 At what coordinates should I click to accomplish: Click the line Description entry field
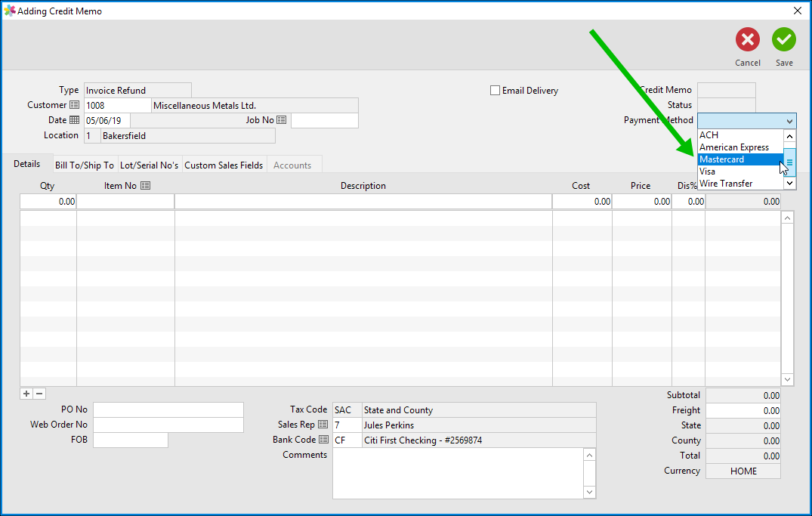(x=363, y=202)
